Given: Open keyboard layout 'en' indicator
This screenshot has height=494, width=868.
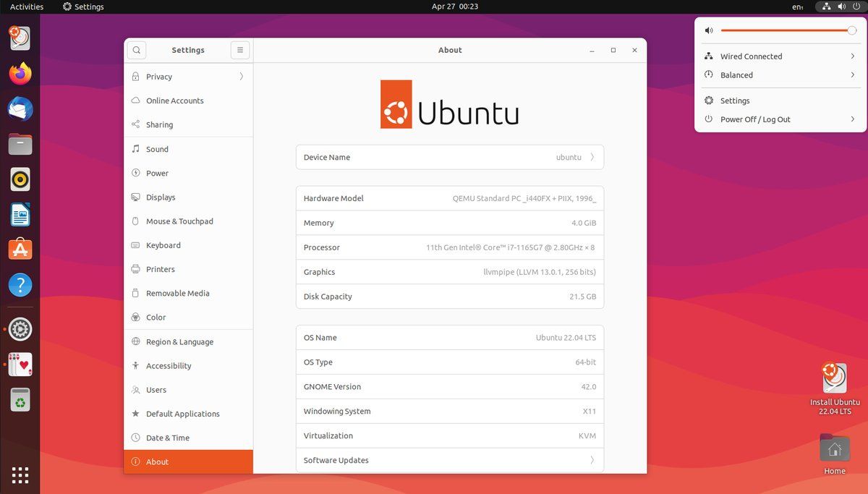Looking at the screenshot, I should [x=798, y=7].
